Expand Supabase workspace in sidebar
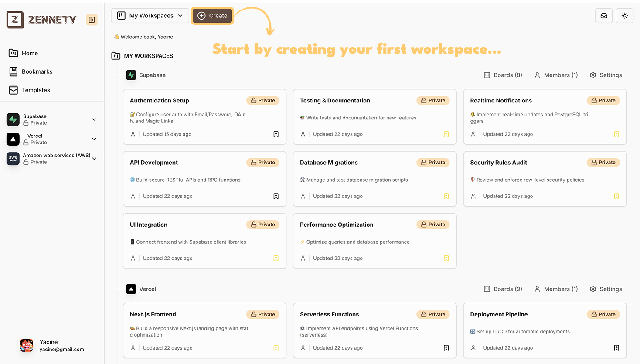Image resolution: width=640 pixels, height=364 pixels. tap(94, 119)
